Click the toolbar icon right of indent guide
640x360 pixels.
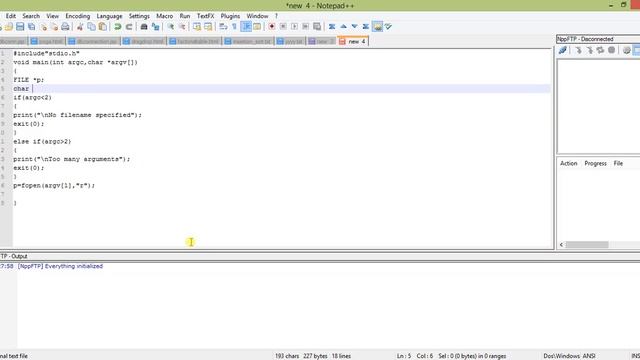click(257, 27)
